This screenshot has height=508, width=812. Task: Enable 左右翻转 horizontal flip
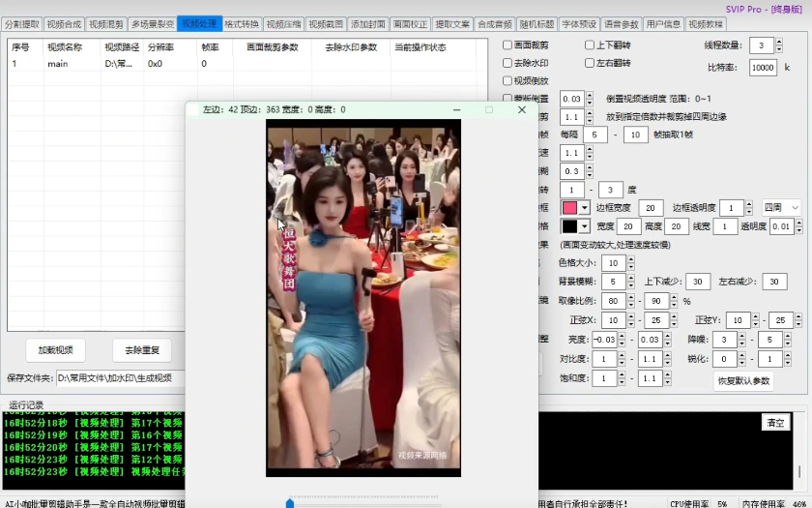point(590,63)
